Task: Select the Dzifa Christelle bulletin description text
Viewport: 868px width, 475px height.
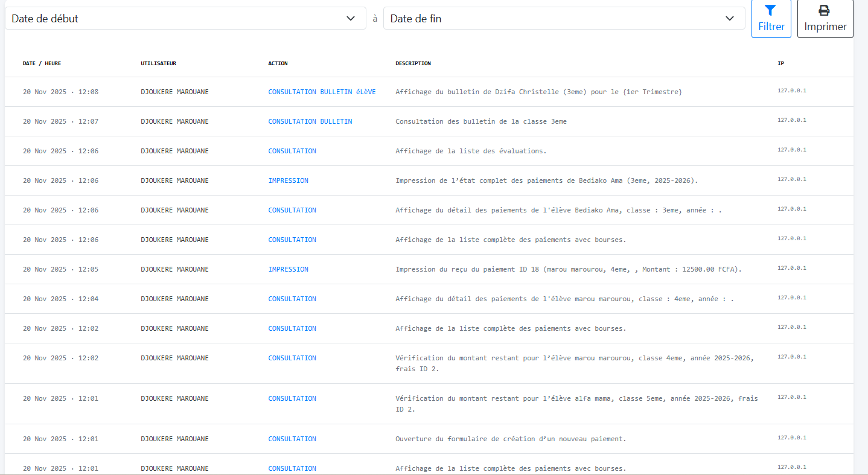Action: point(538,92)
